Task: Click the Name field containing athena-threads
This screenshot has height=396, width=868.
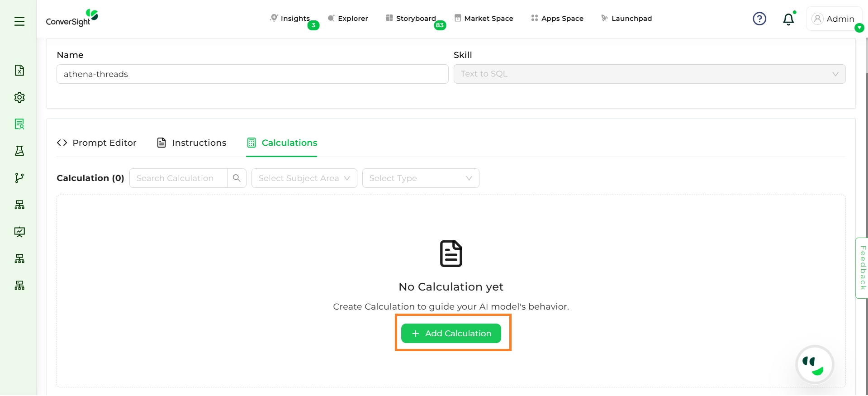Action: (252, 74)
